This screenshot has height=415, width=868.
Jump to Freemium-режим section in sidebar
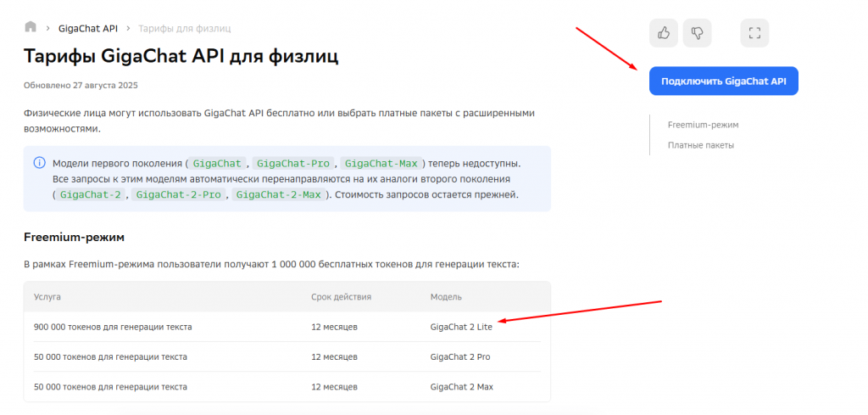pyautogui.click(x=703, y=125)
